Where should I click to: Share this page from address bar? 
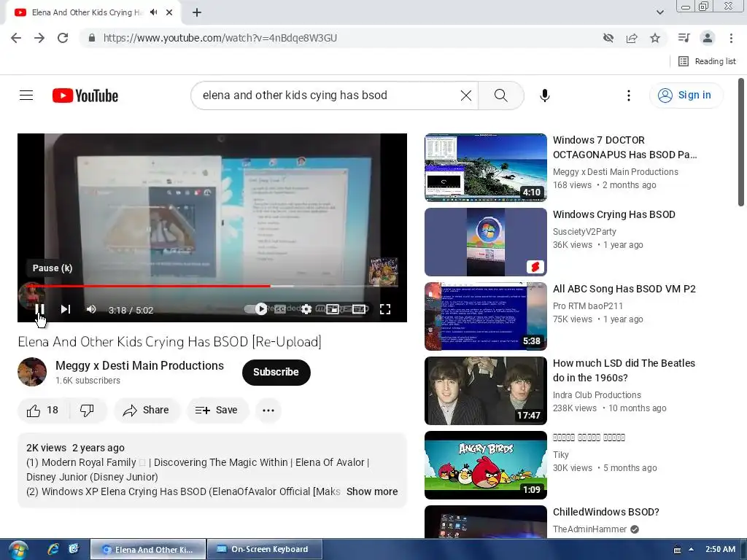(x=632, y=38)
